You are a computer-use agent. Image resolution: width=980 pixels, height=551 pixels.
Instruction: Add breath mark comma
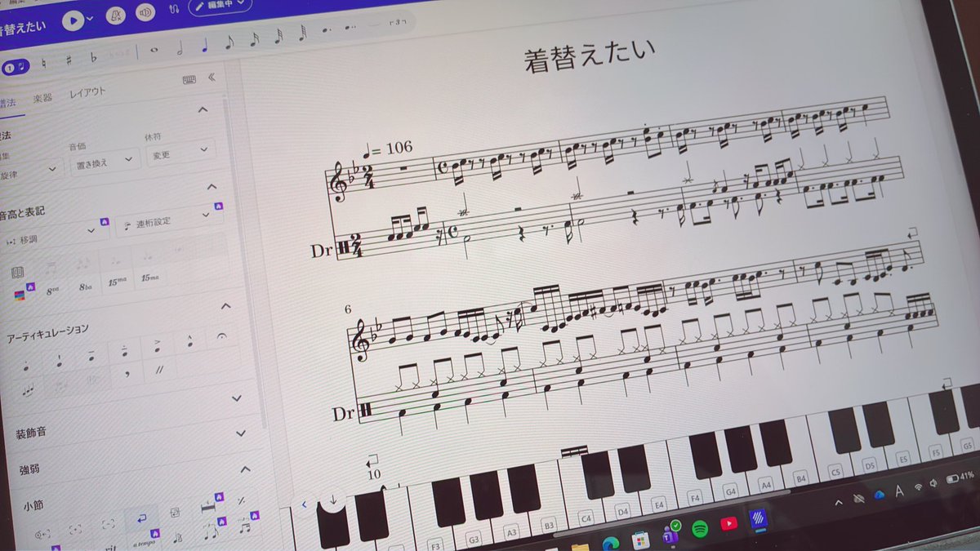point(127,375)
